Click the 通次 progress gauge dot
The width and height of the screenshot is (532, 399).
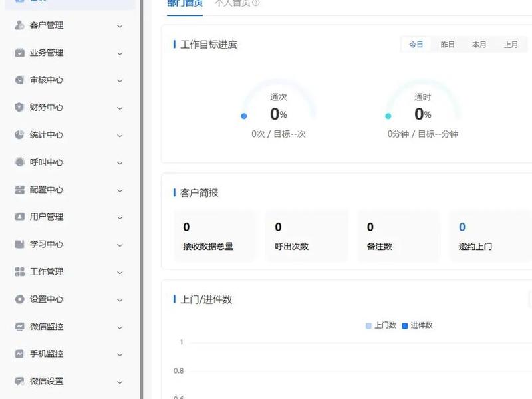coord(243,116)
